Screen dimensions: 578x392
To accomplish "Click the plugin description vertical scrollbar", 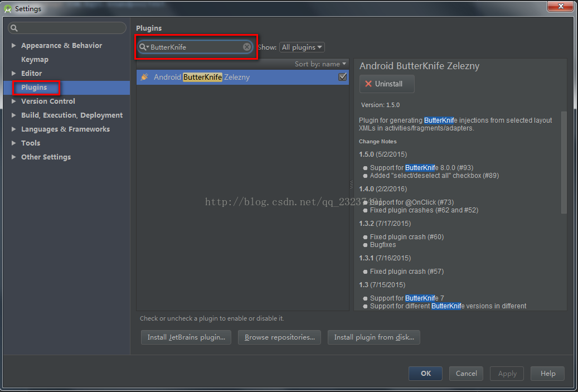I will click(564, 162).
